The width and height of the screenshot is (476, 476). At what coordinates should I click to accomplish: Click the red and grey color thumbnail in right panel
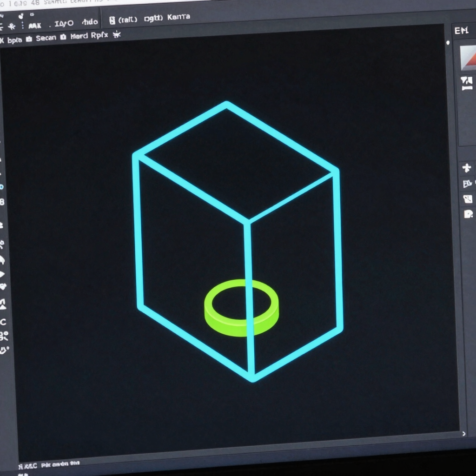(x=468, y=58)
